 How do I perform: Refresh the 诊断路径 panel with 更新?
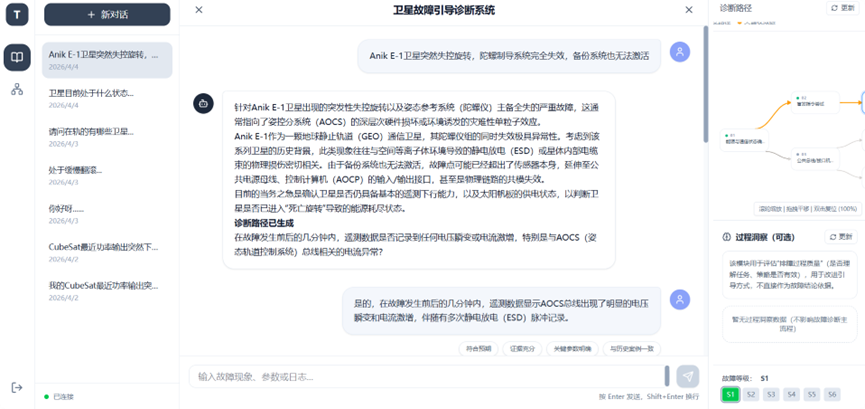[842, 8]
